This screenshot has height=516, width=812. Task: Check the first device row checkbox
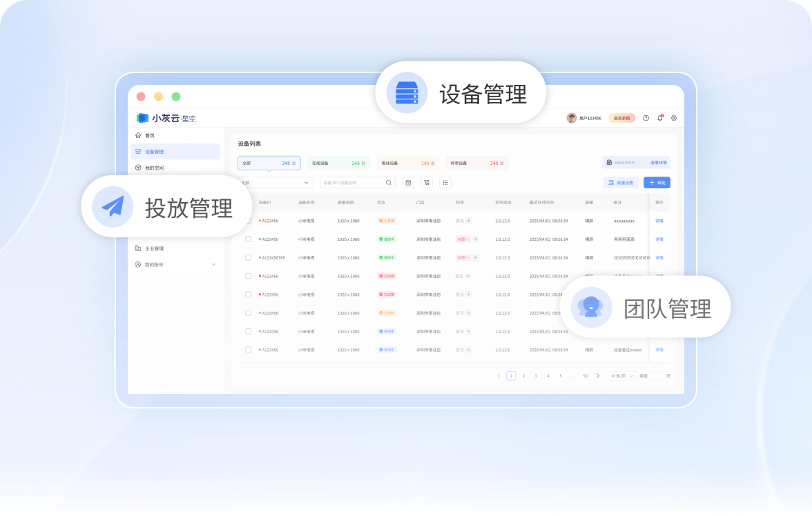pos(249,221)
